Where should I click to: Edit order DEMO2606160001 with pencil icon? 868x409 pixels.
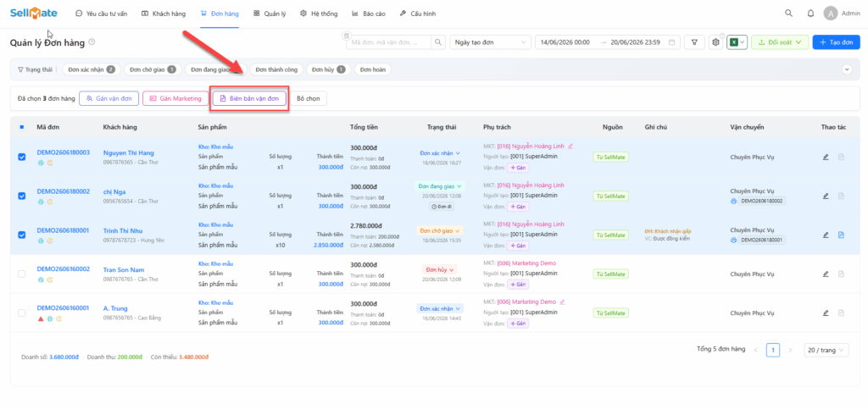(x=826, y=312)
